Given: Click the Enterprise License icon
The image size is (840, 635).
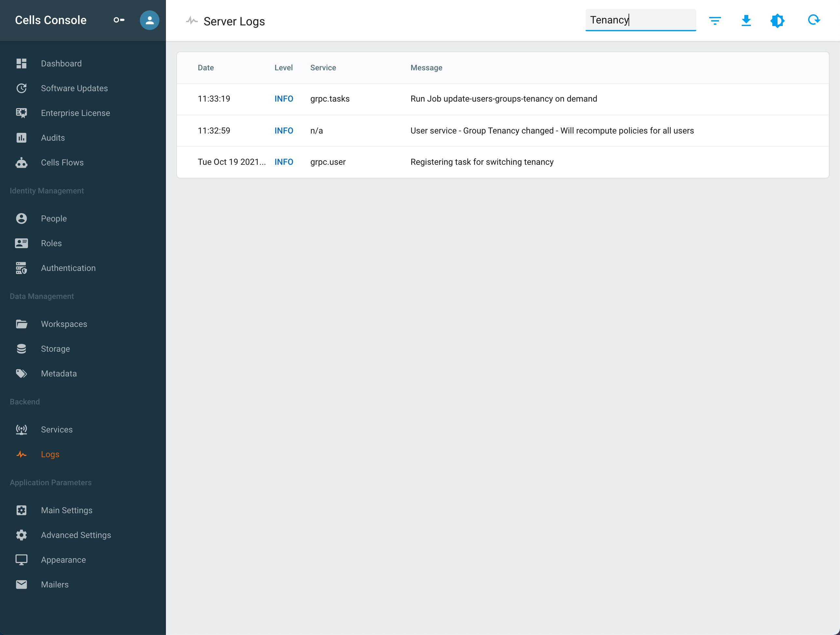Looking at the screenshot, I should (21, 113).
